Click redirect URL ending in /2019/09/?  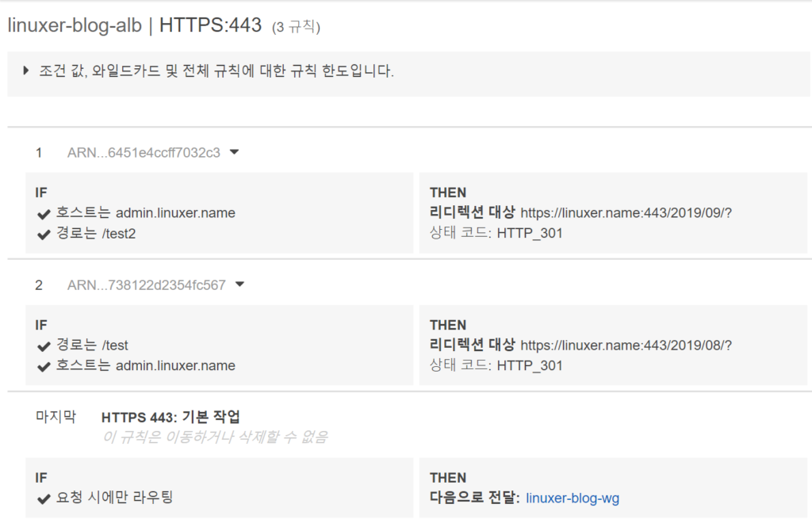point(626,212)
